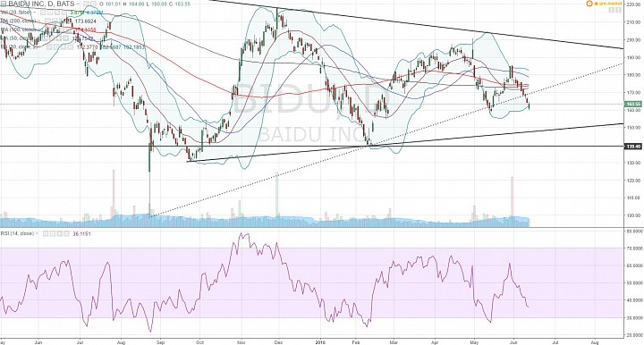Click the pre-market status label
Viewport: 644px width, 345px height.
click(610, 4)
